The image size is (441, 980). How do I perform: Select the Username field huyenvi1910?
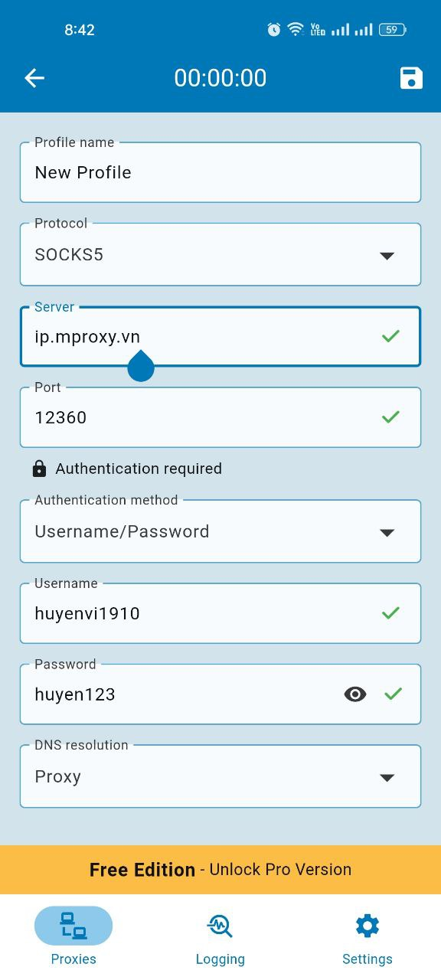pyautogui.click(x=220, y=613)
